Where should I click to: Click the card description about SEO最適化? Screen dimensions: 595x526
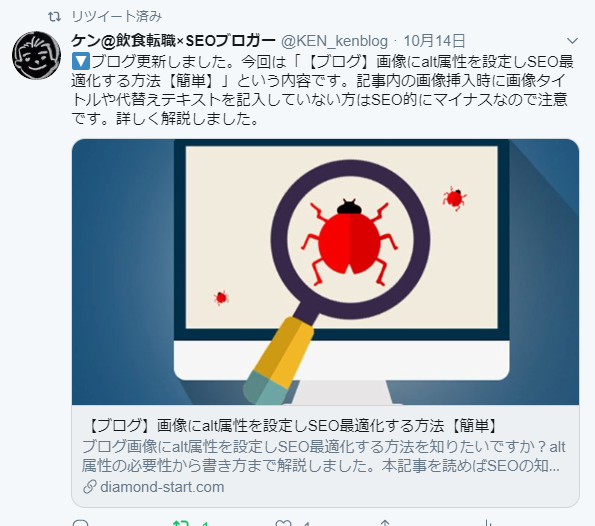323,457
